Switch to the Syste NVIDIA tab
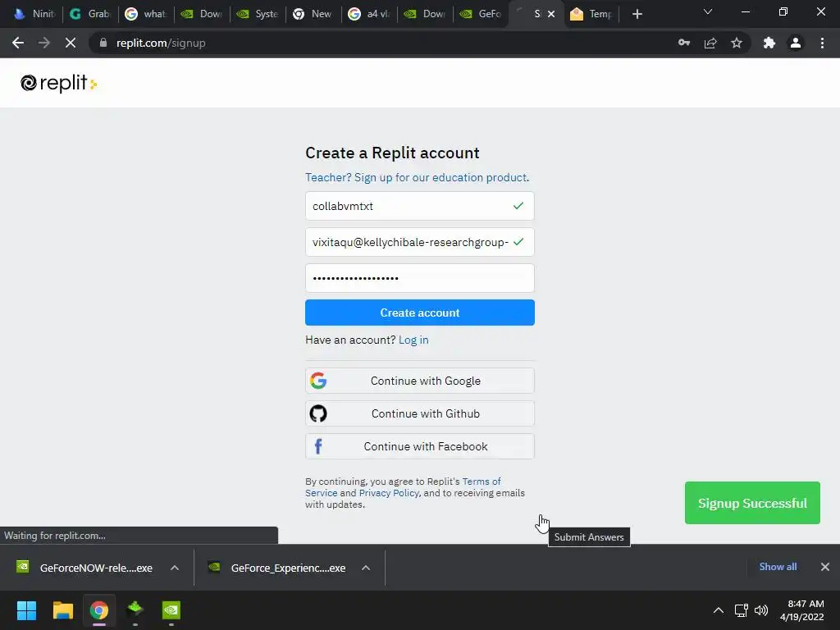This screenshot has width=840, height=630. (258, 14)
